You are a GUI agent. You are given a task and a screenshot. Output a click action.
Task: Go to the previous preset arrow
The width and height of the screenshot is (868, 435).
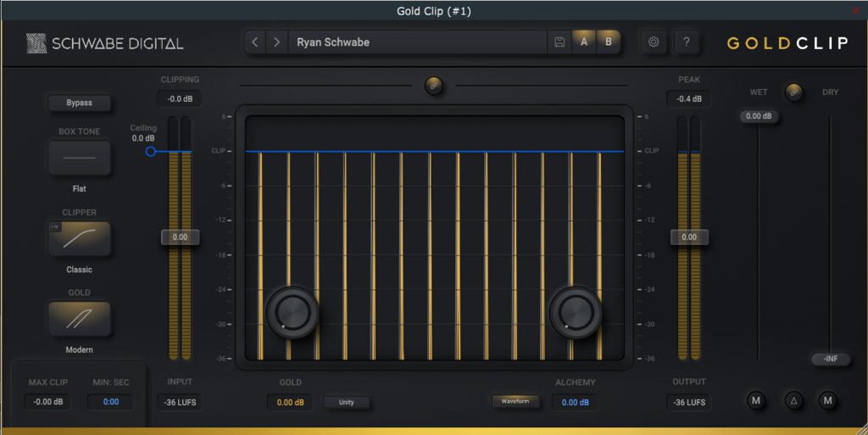(x=254, y=42)
